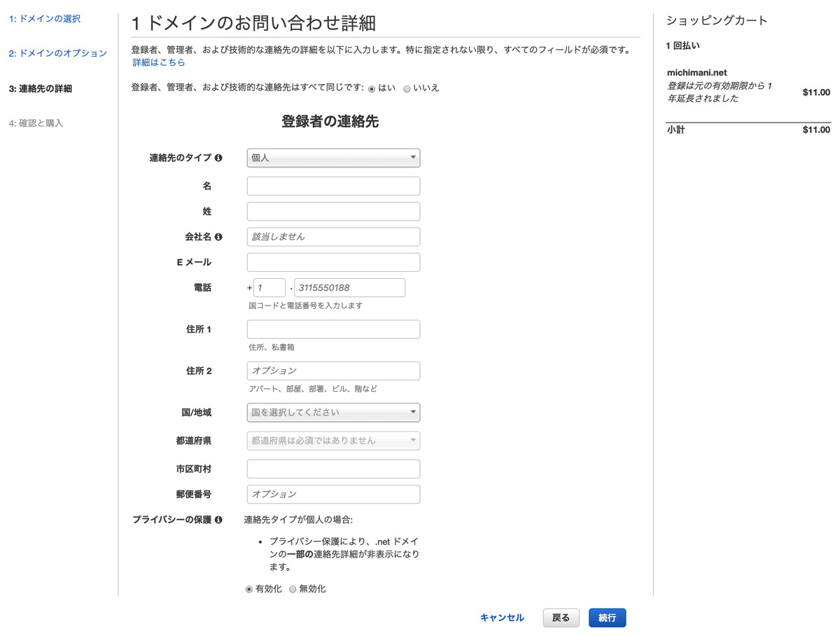
Task: Click the blue 続行 button
Action: pos(606,617)
